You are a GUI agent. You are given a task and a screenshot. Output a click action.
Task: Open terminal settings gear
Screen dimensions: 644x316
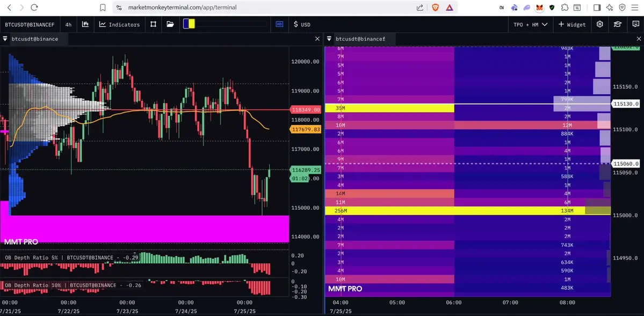pyautogui.click(x=599, y=24)
